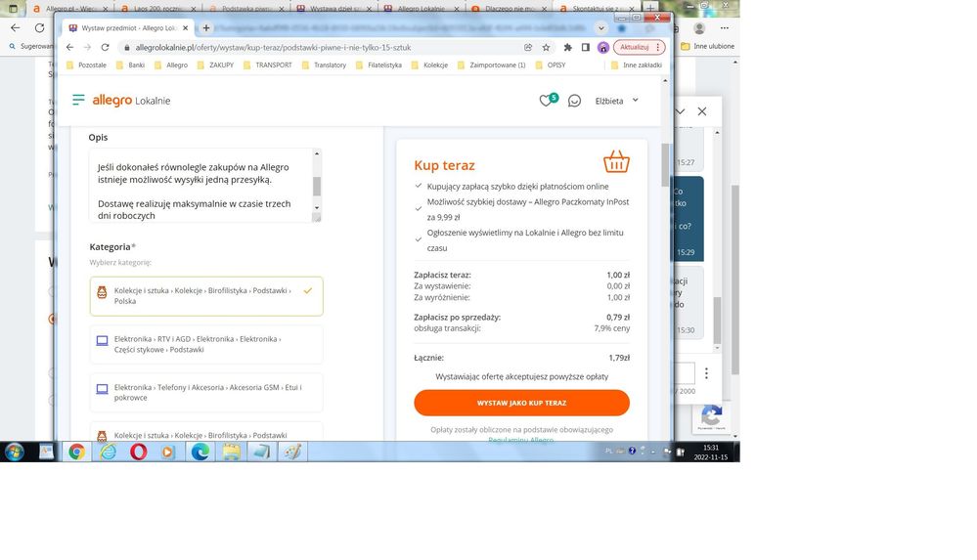Bookmark this page with star icon
977x560 pixels.
[546, 47]
